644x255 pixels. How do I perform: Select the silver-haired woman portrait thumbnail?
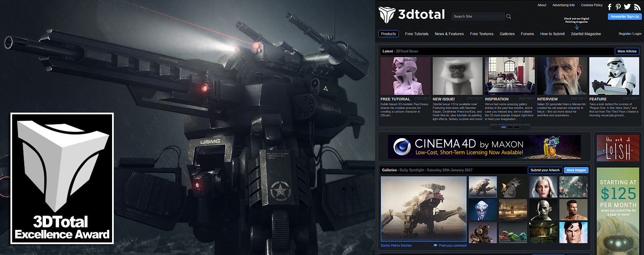543,187
